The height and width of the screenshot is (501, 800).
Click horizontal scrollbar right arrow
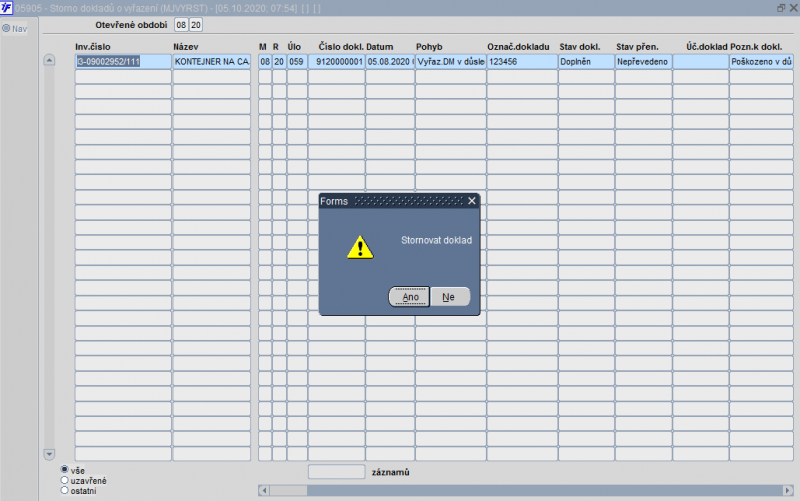[787, 490]
